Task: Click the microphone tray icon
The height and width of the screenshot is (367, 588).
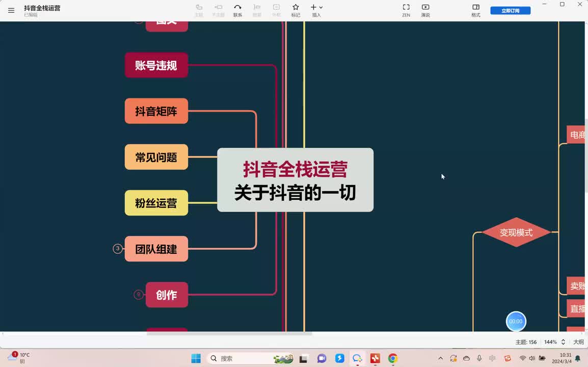Action: tap(479, 358)
